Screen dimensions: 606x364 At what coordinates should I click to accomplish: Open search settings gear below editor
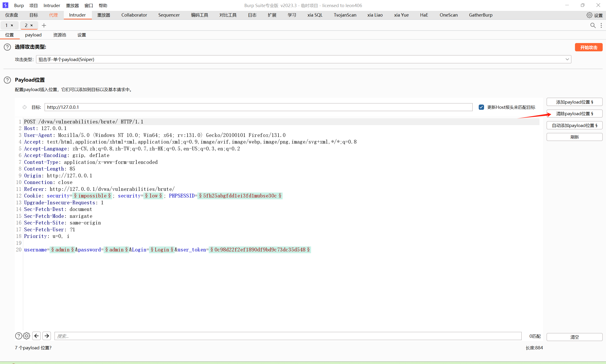pos(27,336)
